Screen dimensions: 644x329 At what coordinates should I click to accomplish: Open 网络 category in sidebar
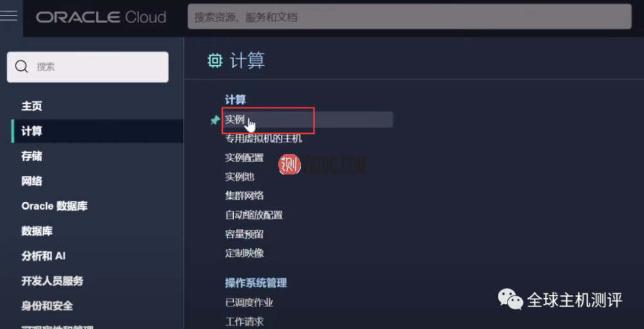(x=32, y=181)
